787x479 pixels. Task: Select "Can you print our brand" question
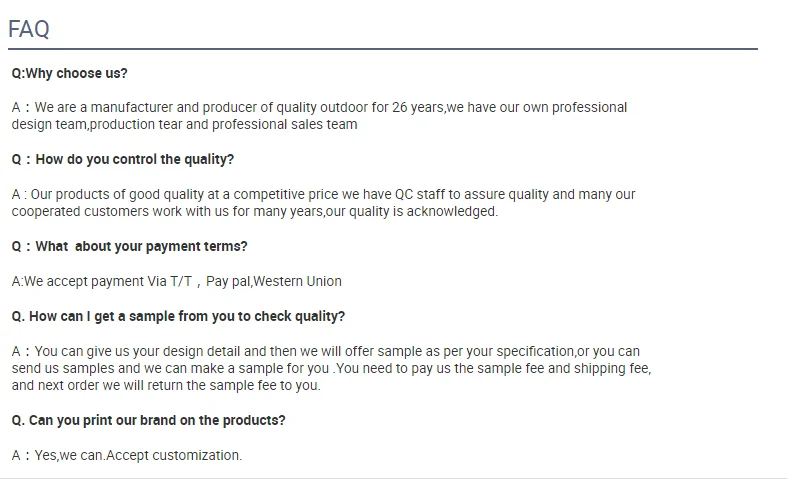pyautogui.click(x=148, y=420)
